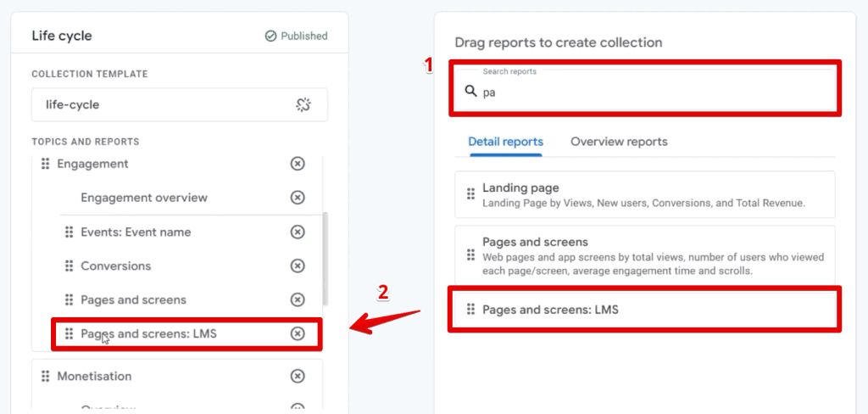Click the Life cycle collection title
This screenshot has width=868, height=414.
coord(62,36)
